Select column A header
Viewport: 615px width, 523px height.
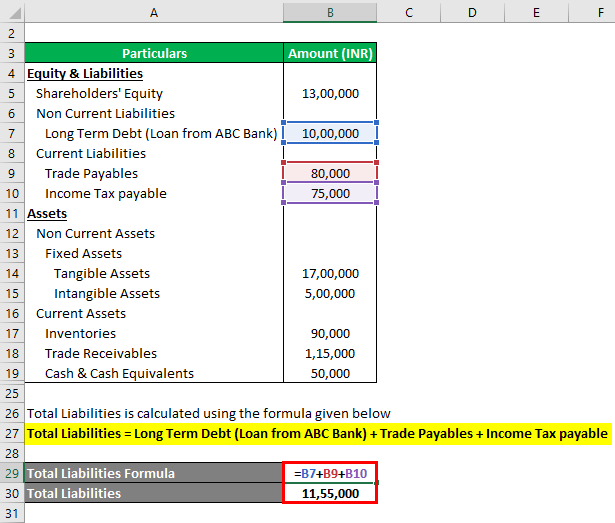[154, 13]
